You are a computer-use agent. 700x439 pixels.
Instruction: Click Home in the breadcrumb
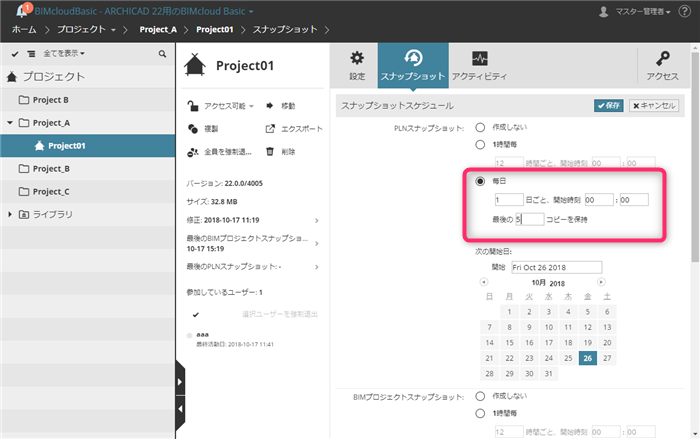coord(24,29)
